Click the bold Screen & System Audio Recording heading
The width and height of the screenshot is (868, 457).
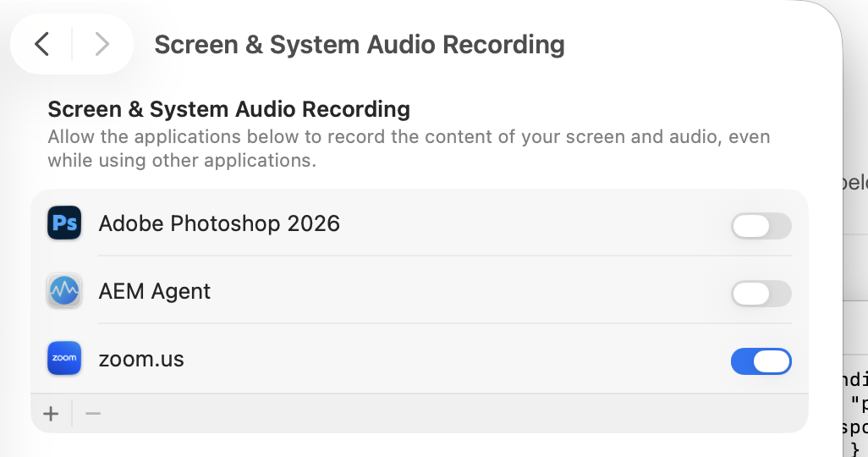pos(228,109)
